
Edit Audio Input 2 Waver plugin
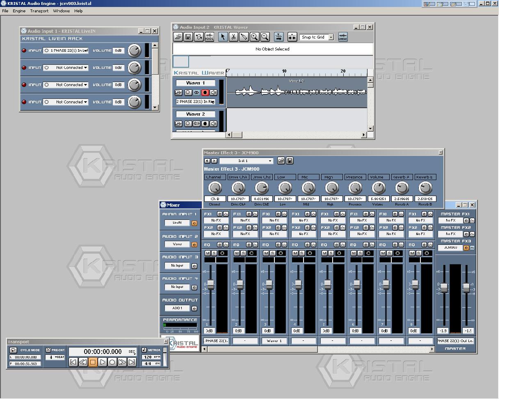click(x=194, y=244)
